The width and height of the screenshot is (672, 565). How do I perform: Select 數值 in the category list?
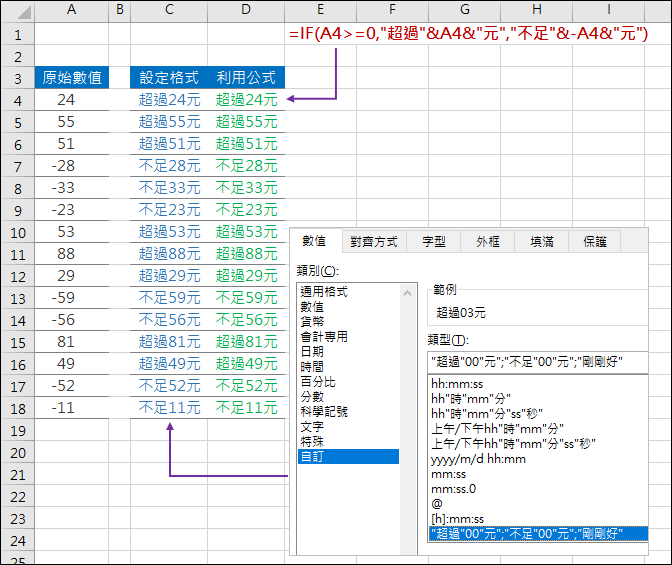click(x=348, y=307)
